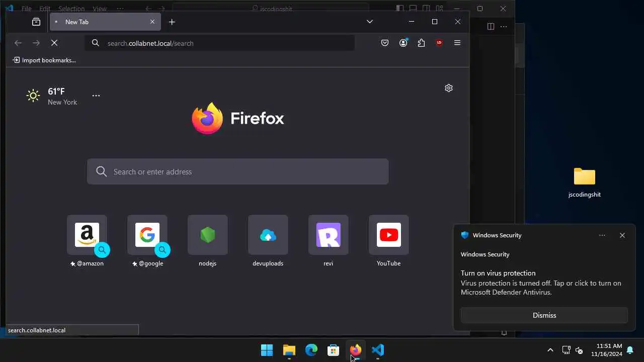Open Windows Security notification options dots
Screen dimensions: 644x362
602,235
